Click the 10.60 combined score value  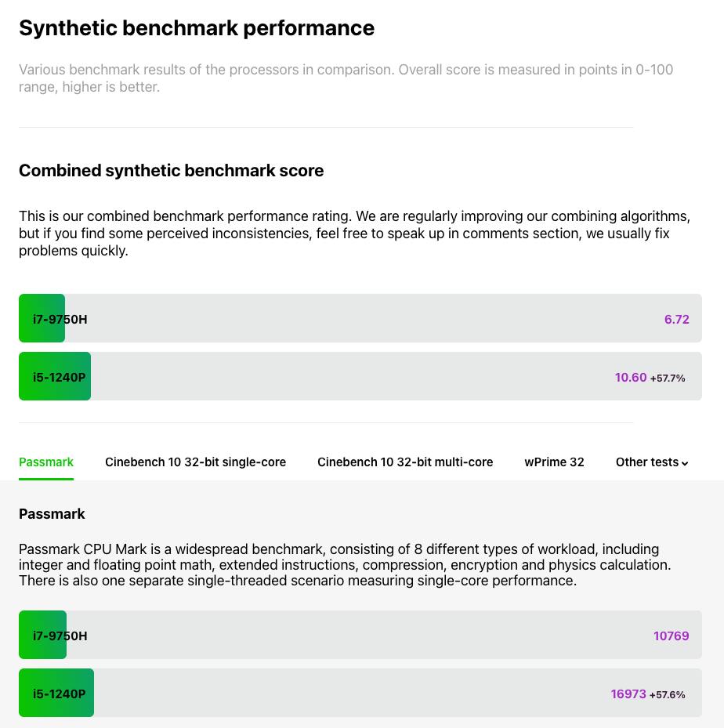(631, 378)
